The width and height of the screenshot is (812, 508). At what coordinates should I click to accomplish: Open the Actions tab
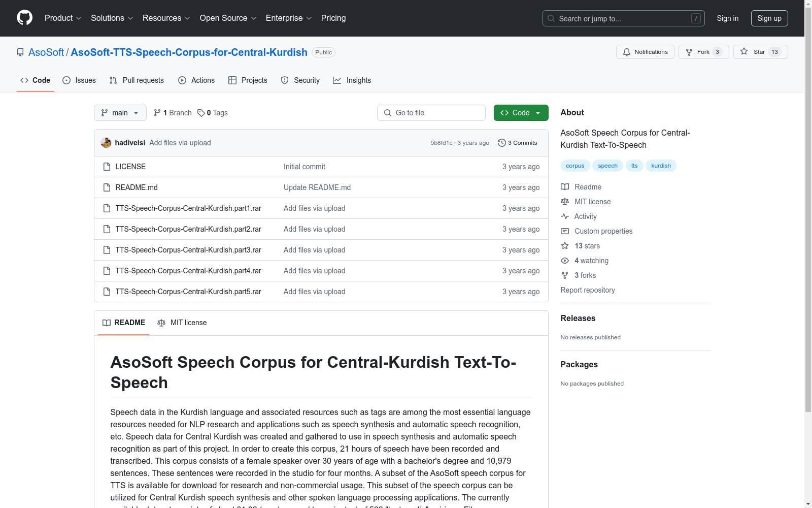pyautogui.click(x=196, y=80)
